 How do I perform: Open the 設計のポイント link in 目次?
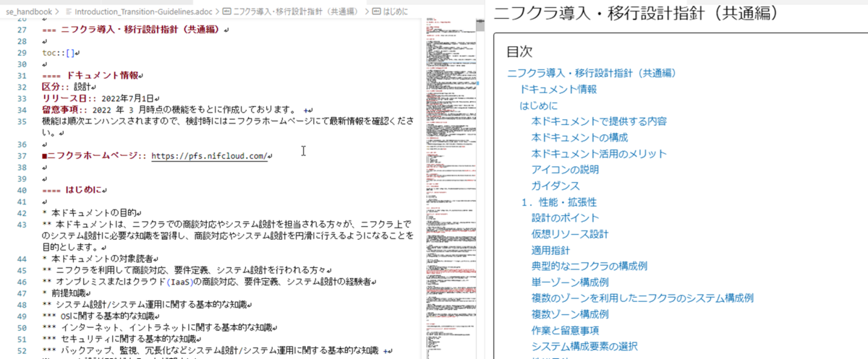[x=565, y=218]
